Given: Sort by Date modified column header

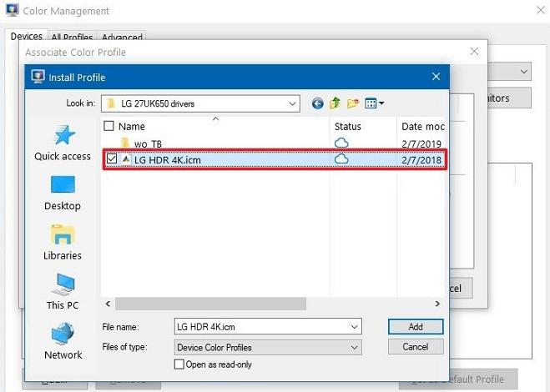Looking at the screenshot, I should [423, 126].
